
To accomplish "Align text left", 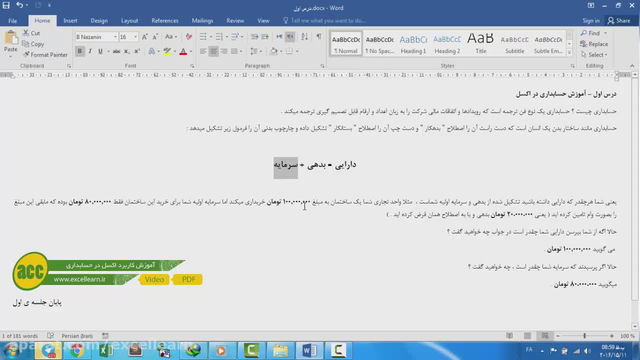I will click(x=203, y=51).
